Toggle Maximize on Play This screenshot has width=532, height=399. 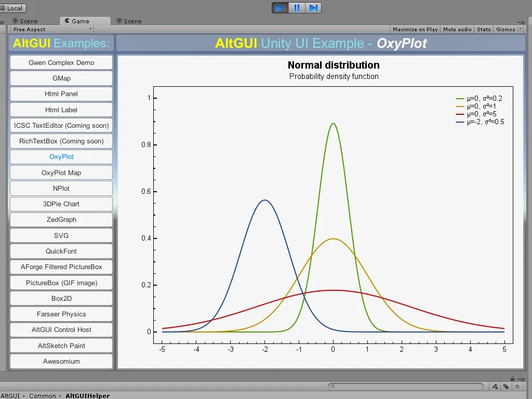click(x=415, y=30)
